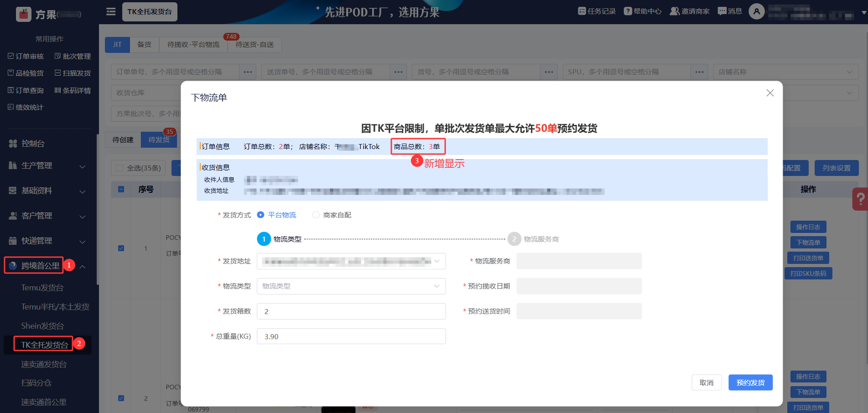Open 速卖通发货台 in the sidebar
868x413 pixels.
[x=44, y=364]
